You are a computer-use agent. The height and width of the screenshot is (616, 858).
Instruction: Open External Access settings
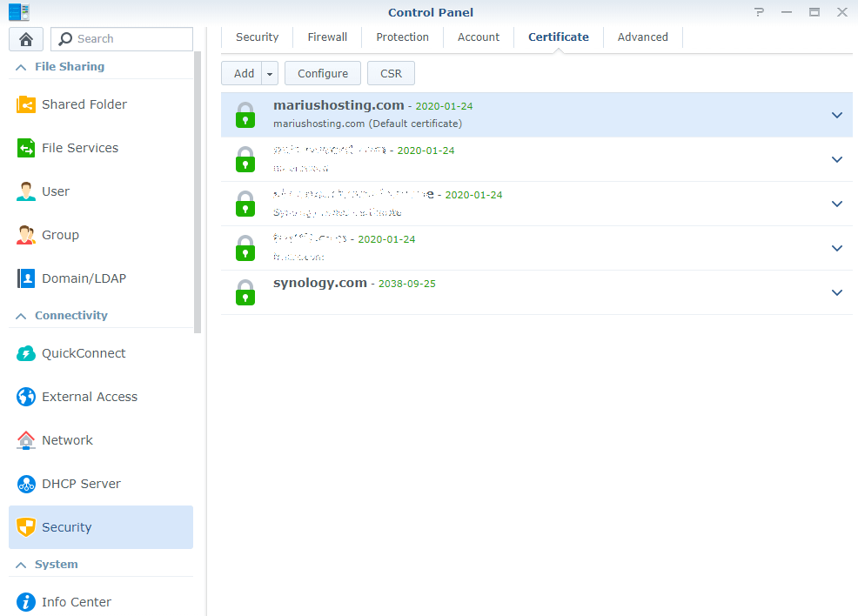[x=101, y=397]
